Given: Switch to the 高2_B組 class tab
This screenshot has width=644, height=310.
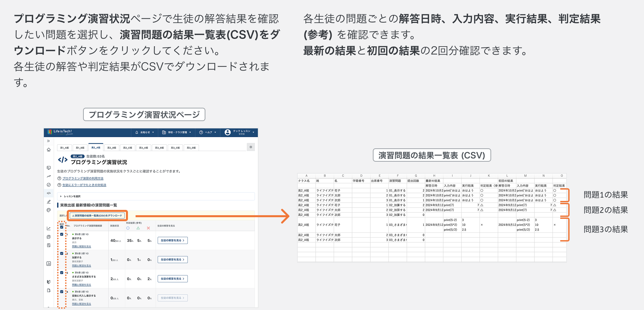Looking at the screenshot, I should [x=112, y=148].
